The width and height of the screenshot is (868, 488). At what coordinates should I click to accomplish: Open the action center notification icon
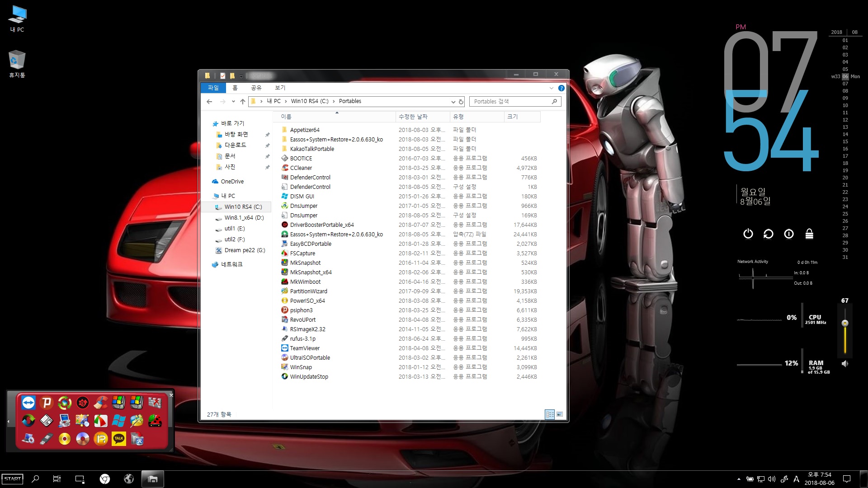[x=847, y=479]
